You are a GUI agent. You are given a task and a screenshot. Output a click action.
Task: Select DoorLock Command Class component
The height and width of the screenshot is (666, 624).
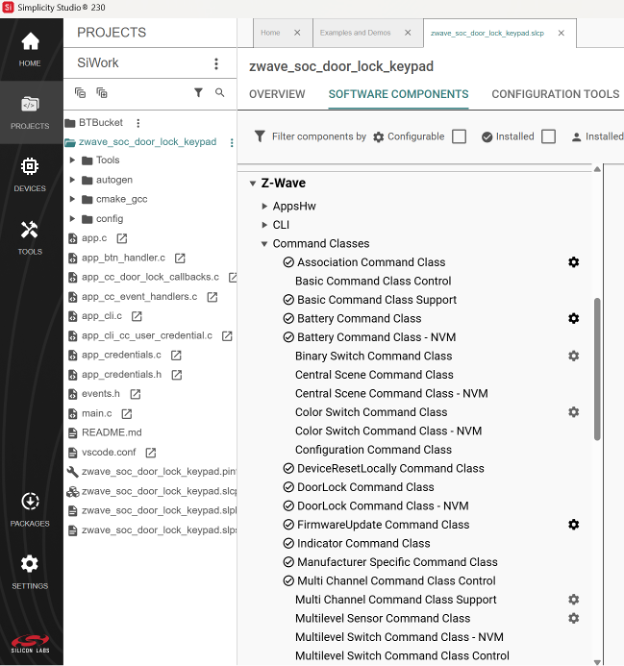pos(365,487)
